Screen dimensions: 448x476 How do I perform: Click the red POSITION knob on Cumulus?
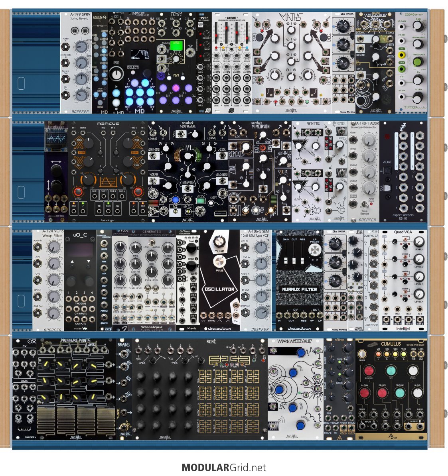coord(369,371)
